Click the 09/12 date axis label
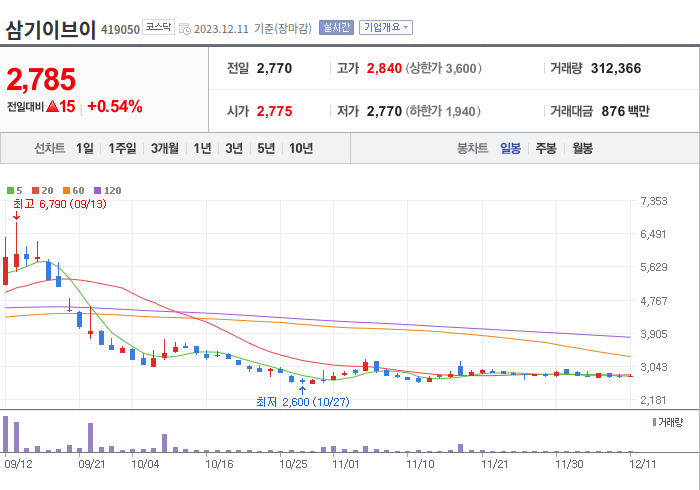 coord(18,464)
